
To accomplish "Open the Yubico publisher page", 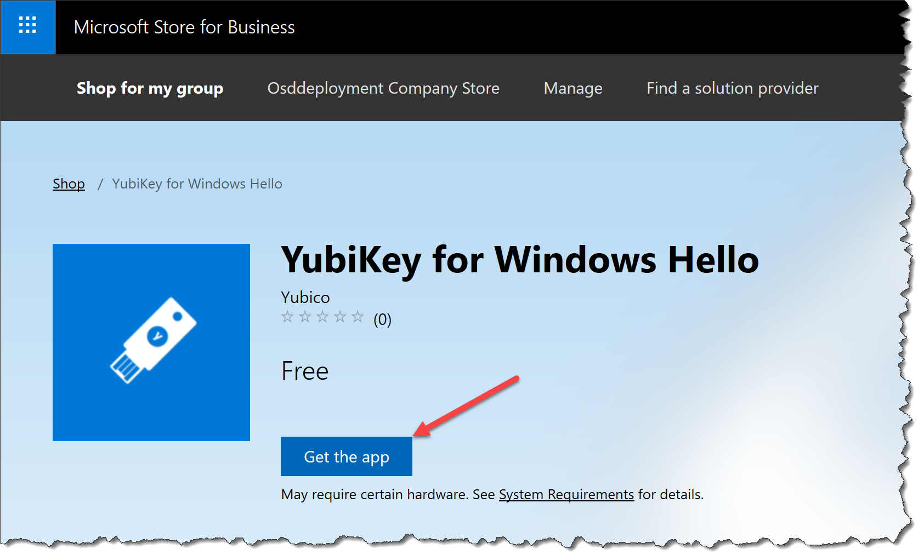I will (305, 297).
